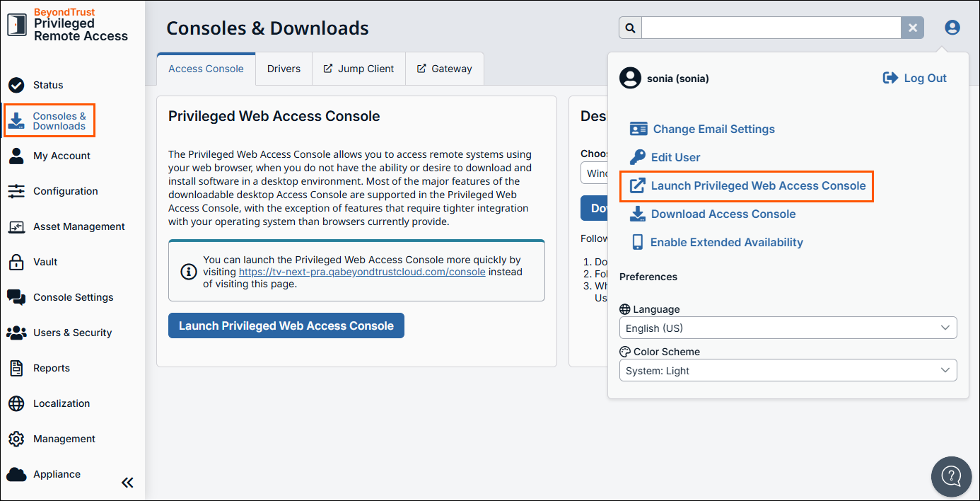This screenshot has height=501, width=980.
Task: Open the Localization section
Action: [x=17, y=403]
